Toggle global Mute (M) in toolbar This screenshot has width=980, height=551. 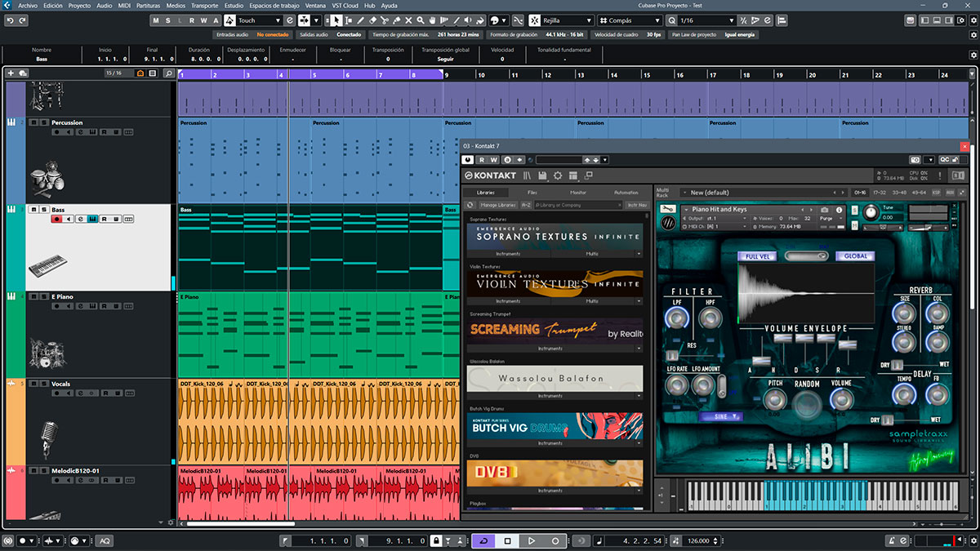pyautogui.click(x=157, y=20)
